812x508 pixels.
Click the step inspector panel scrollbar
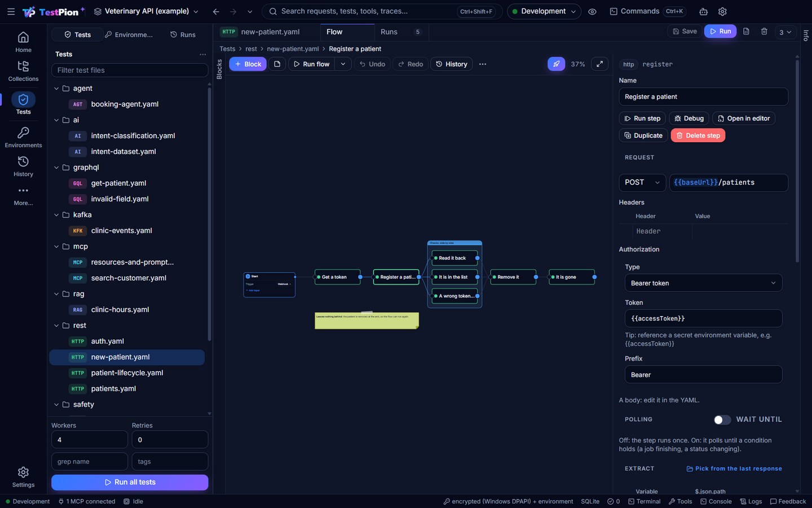click(797, 161)
